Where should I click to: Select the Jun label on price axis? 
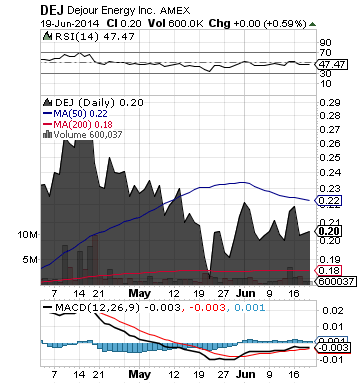[x=246, y=293]
